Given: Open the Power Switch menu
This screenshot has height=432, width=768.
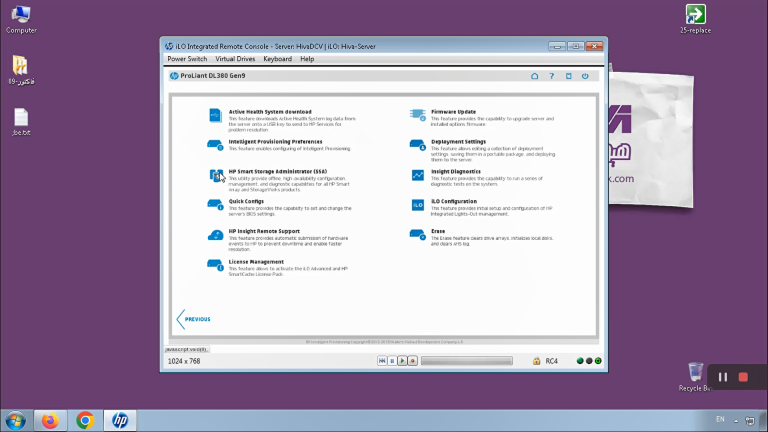Looking at the screenshot, I should click(187, 59).
